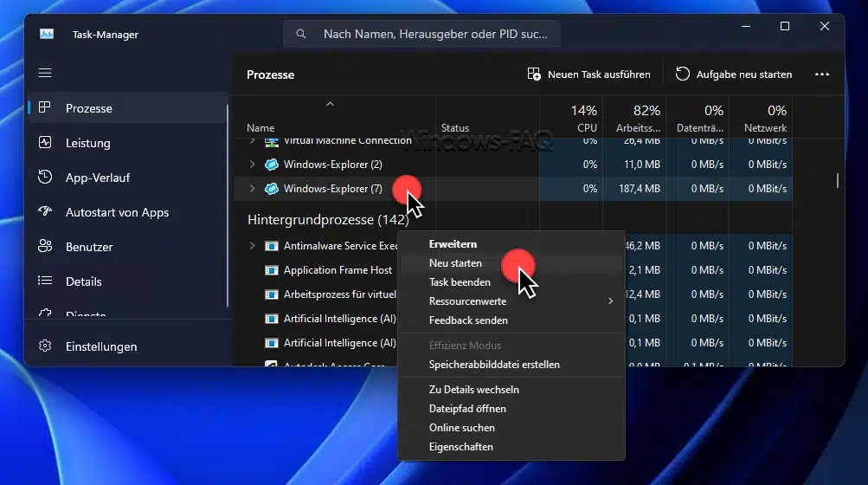Close the Task-Manager window
Image resolution: width=868 pixels, height=485 pixels.
[x=824, y=26]
